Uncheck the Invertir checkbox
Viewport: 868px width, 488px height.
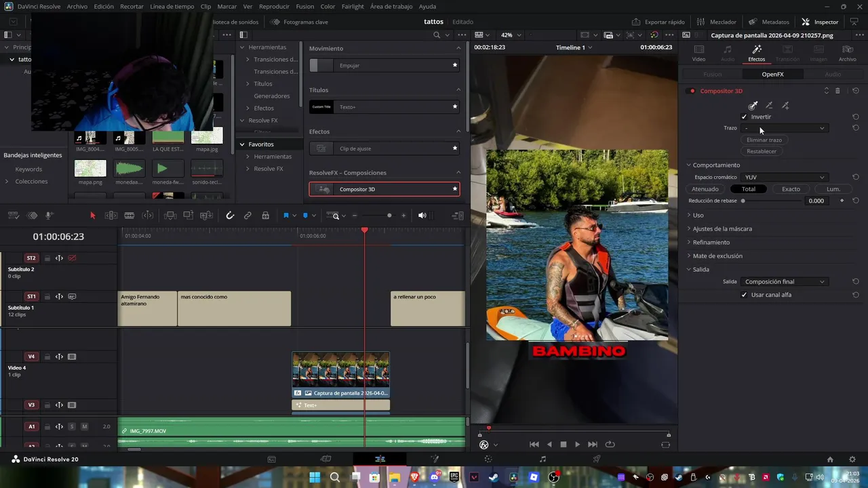[744, 117]
